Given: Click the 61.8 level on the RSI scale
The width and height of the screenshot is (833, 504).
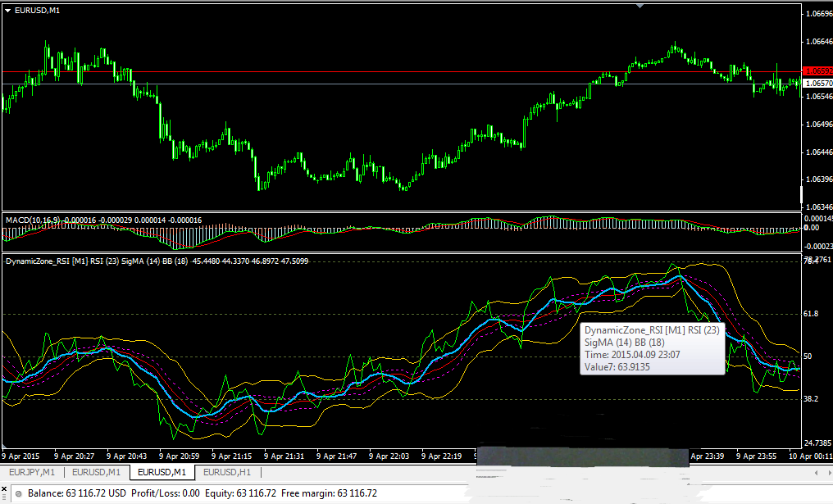Looking at the screenshot, I should point(811,314).
